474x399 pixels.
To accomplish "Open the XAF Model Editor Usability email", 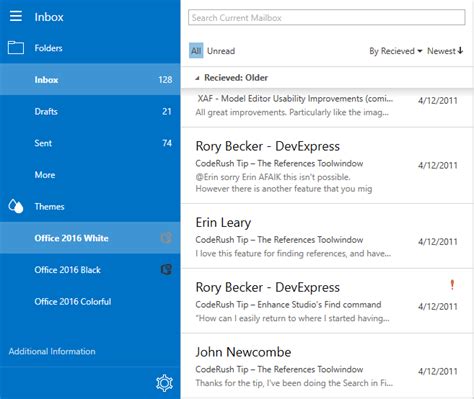I will [x=327, y=107].
